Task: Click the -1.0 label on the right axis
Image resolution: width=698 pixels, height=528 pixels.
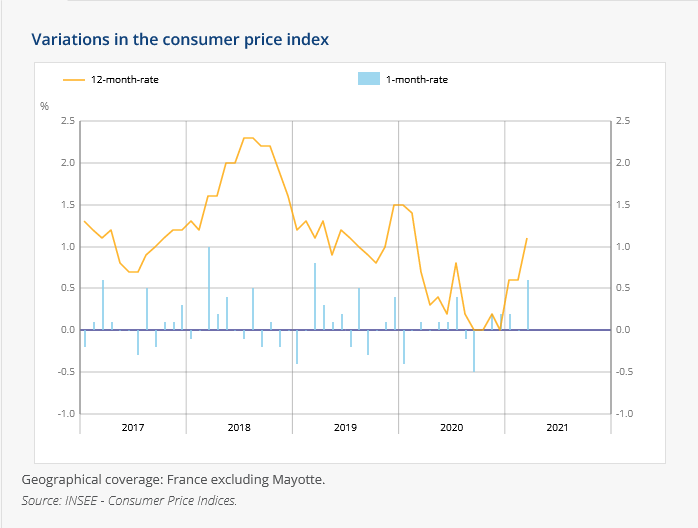Action: tap(624, 413)
